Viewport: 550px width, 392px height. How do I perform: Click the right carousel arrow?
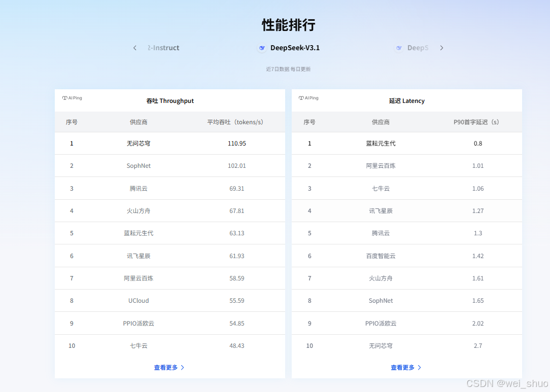click(x=441, y=48)
